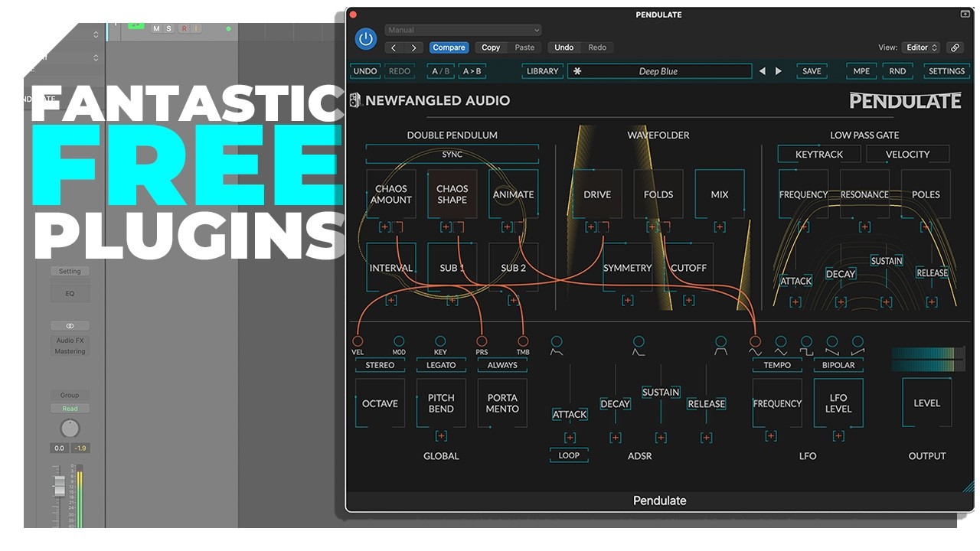Image resolution: width=980 pixels, height=551 pixels.
Task: Click Copy in the Logic plugin header
Action: [491, 47]
